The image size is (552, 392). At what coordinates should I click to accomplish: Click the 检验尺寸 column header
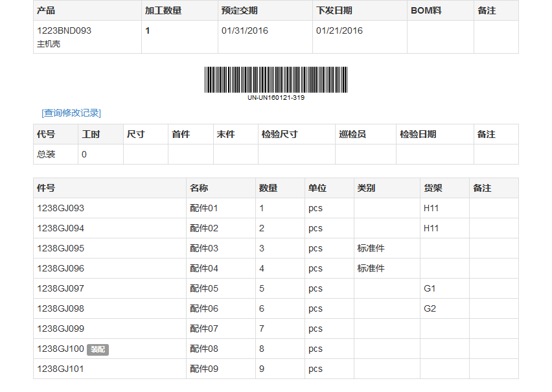click(x=279, y=134)
